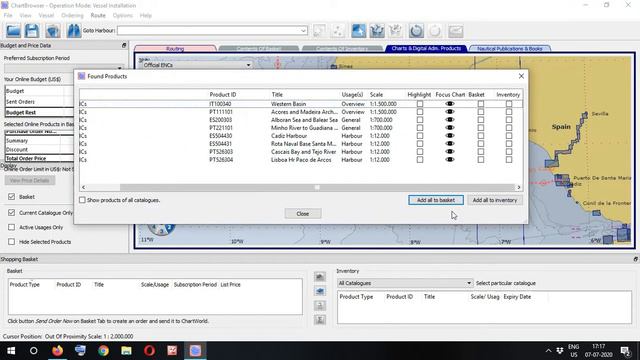
Task: Click the left arrow of the products scrollbar
Action: (x=83, y=187)
